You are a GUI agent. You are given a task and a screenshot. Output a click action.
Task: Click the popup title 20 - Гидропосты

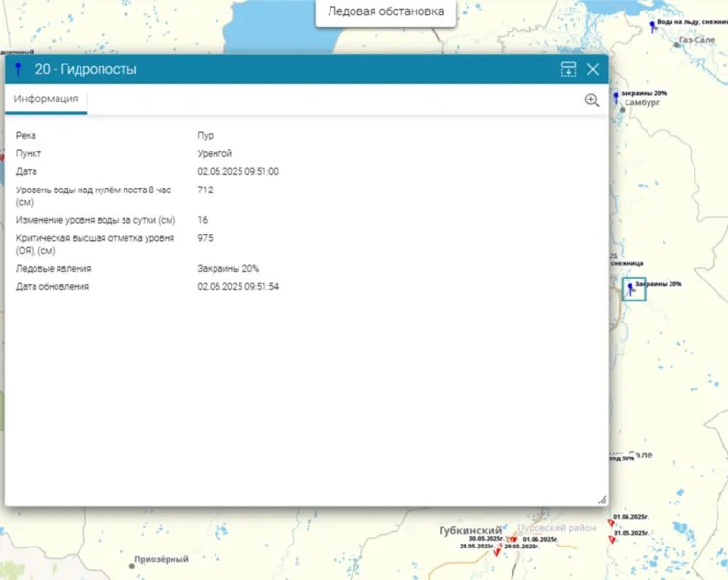(x=85, y=69)
